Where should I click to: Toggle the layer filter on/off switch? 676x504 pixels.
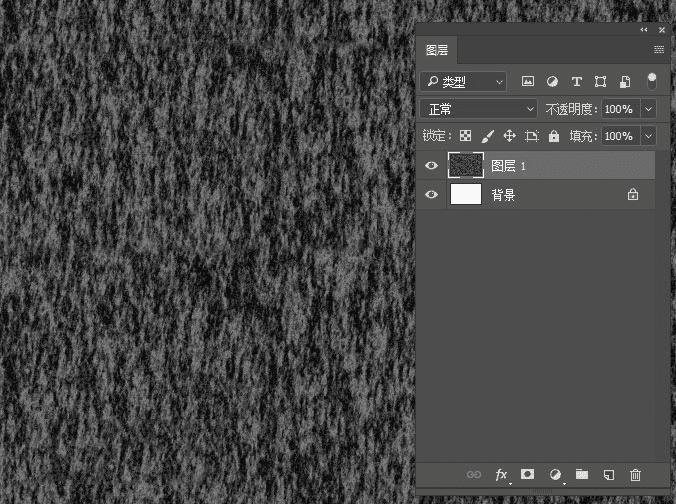(x=652, y=81)
